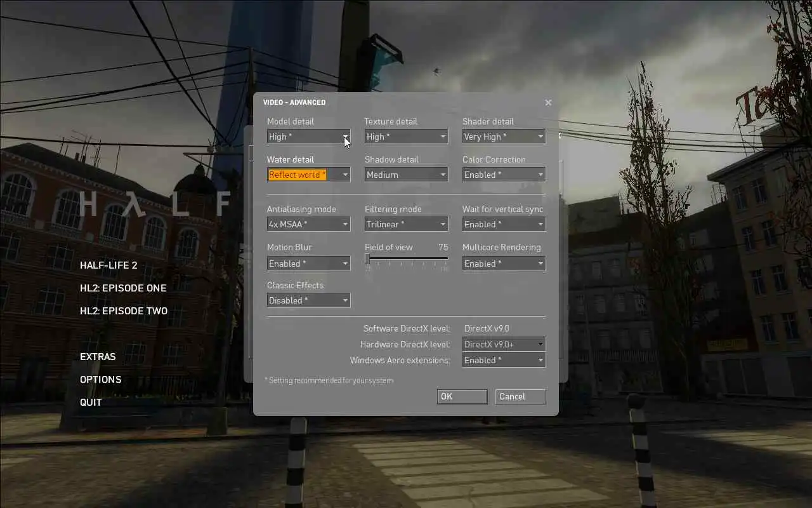Open the Shadow detail dropdown

[406, 175]
